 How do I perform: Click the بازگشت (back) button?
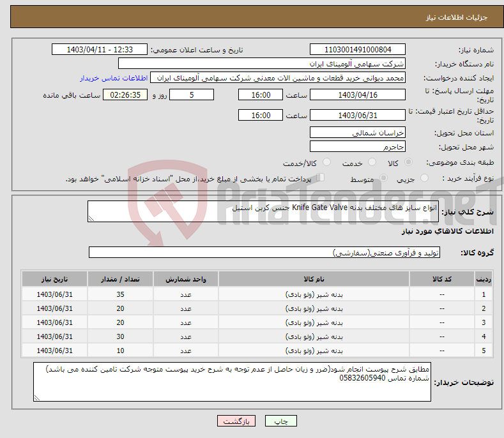236,421
